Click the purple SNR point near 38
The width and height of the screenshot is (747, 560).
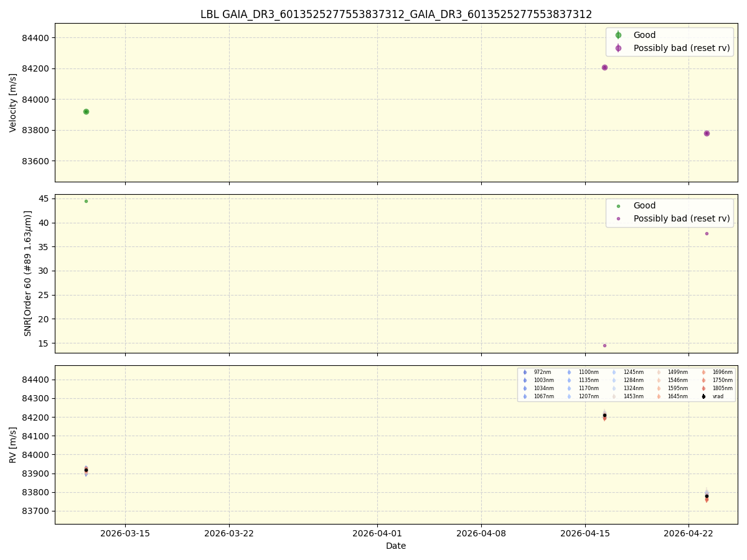tap(707, 233)
